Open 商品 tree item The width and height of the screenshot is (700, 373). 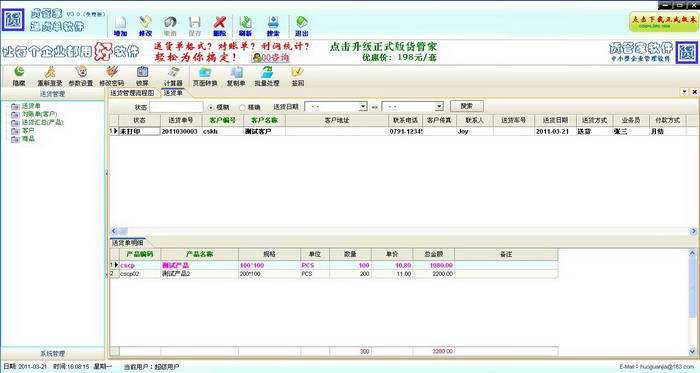click(x=28, y=139)
